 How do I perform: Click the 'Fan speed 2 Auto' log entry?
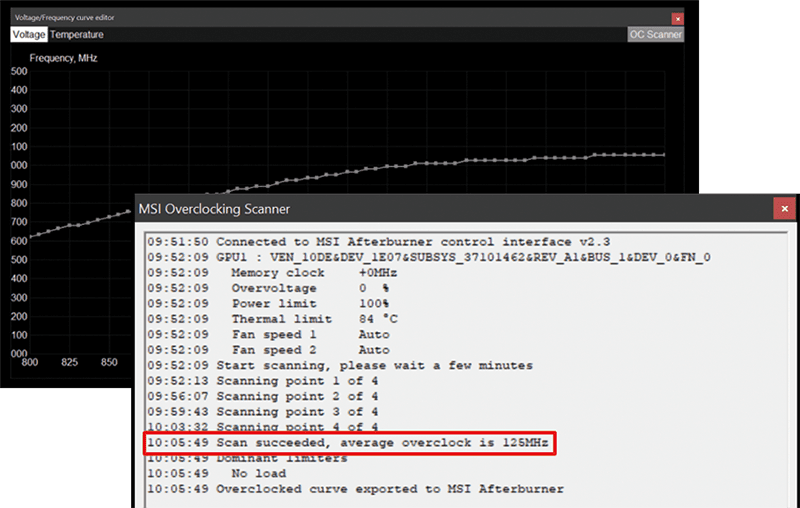click(268, 350)
